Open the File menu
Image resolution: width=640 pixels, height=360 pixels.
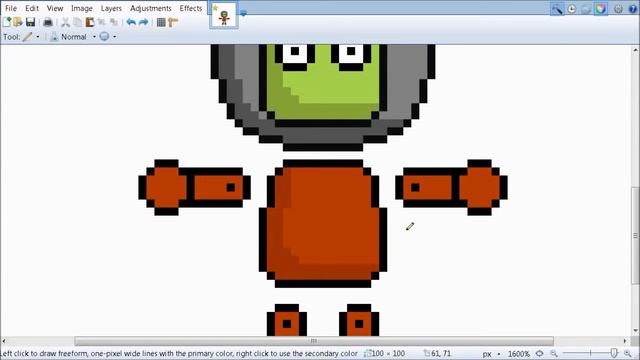point(11,8)
